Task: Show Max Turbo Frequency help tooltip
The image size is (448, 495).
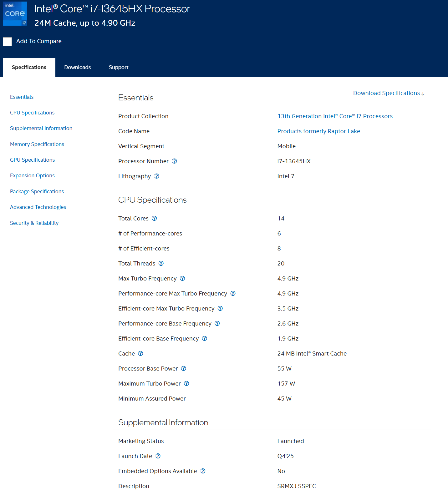Action: pos(182,278)
